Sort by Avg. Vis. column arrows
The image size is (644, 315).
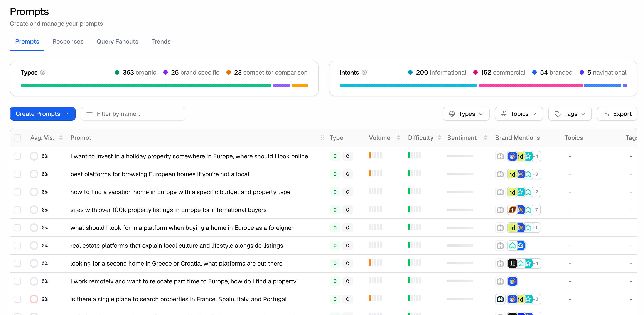[x=61, y=138]
